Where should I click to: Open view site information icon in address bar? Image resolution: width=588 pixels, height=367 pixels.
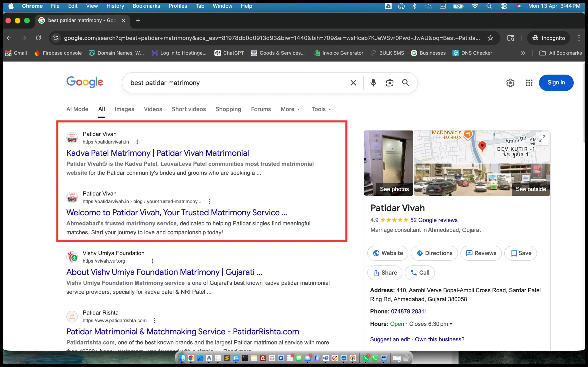pos(56,38)
